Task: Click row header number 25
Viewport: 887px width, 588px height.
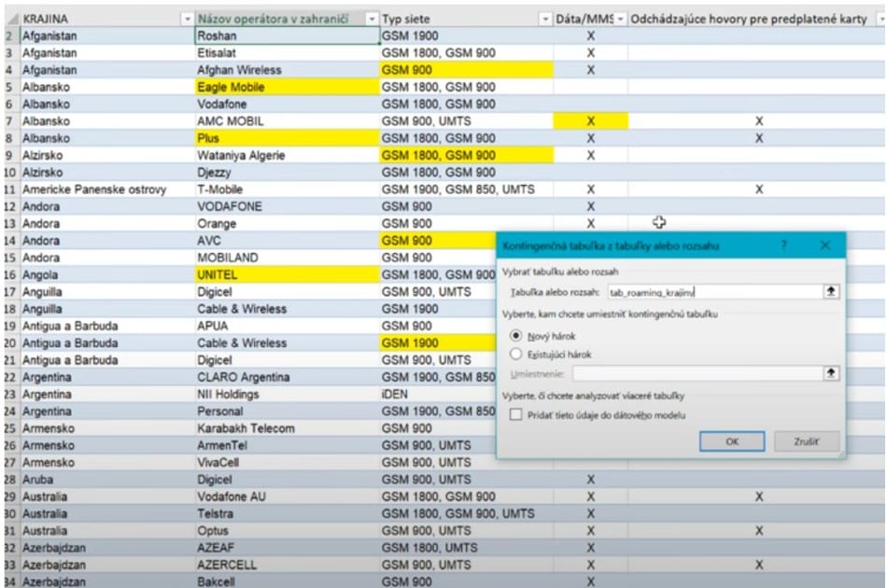Action: [x=10, y=428]
